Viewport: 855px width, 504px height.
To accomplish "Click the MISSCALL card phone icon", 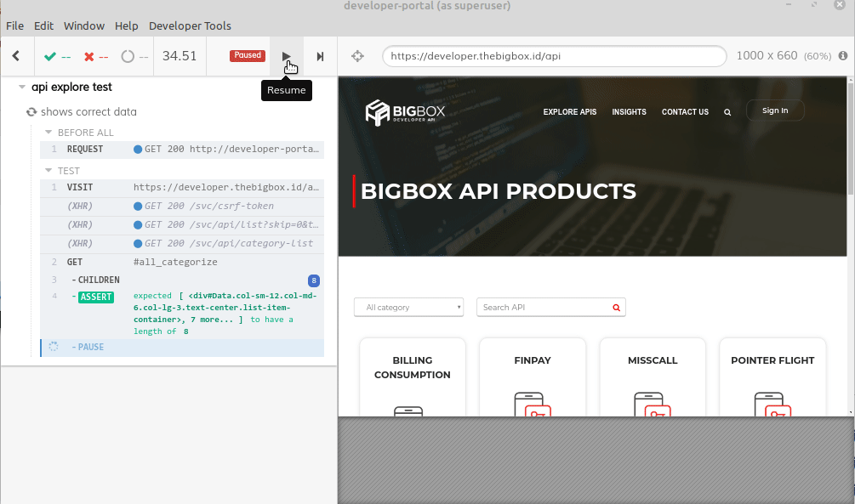I will point(653,405).
